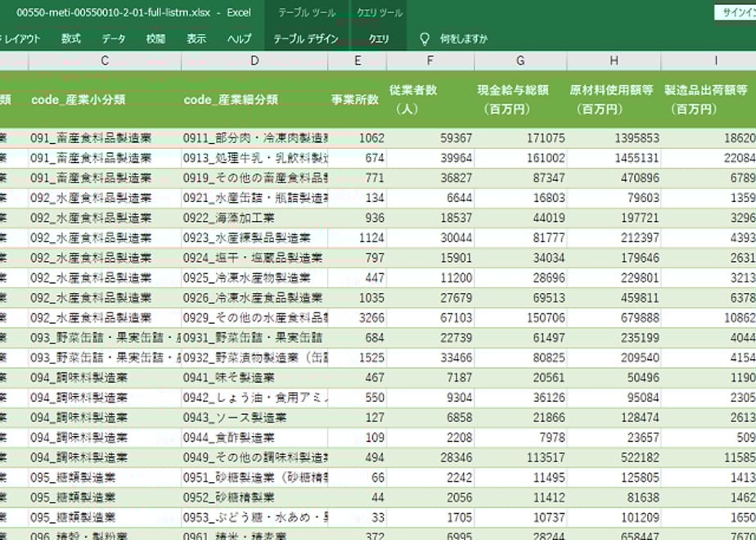This screenshot has width=756, height=540.
Task: Select cell 0953_ぶどう糖・水あめ
Action: (x=254, y=518)
